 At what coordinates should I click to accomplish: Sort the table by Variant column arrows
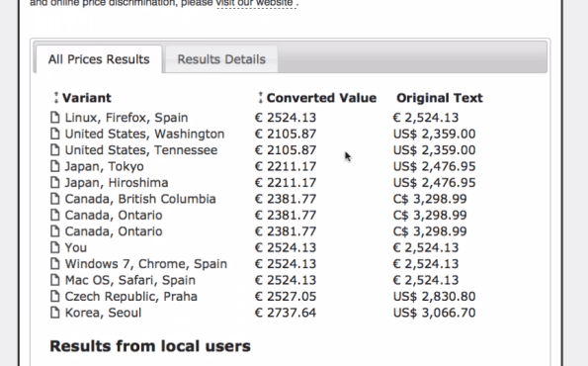point(56,98)
